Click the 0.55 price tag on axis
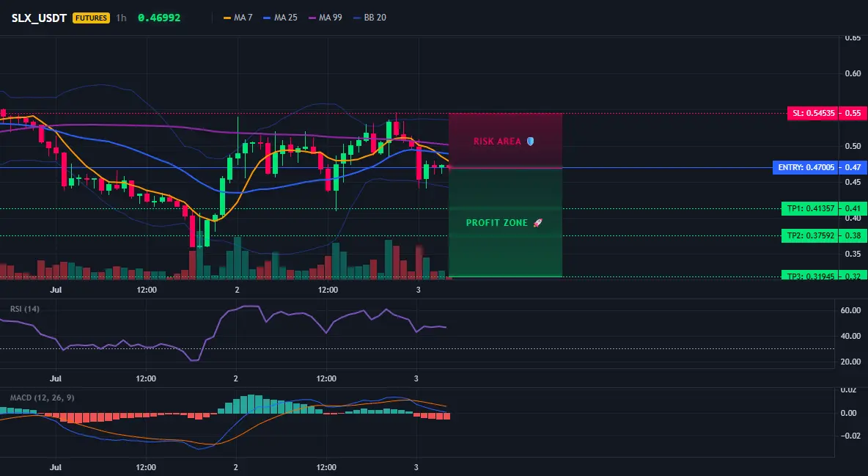 pyautogui.click(x=853, y=113)
